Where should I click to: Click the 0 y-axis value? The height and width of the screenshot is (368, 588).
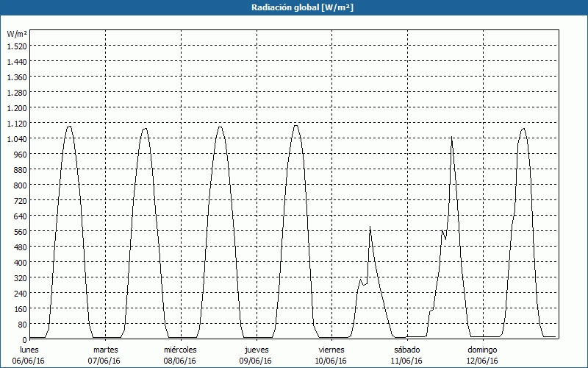click(25, 340)
